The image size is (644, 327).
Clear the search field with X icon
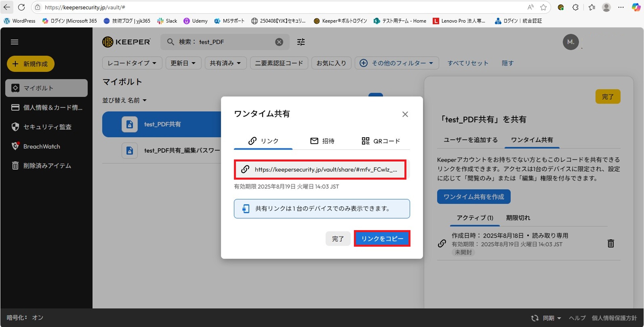tap(279, 42)
